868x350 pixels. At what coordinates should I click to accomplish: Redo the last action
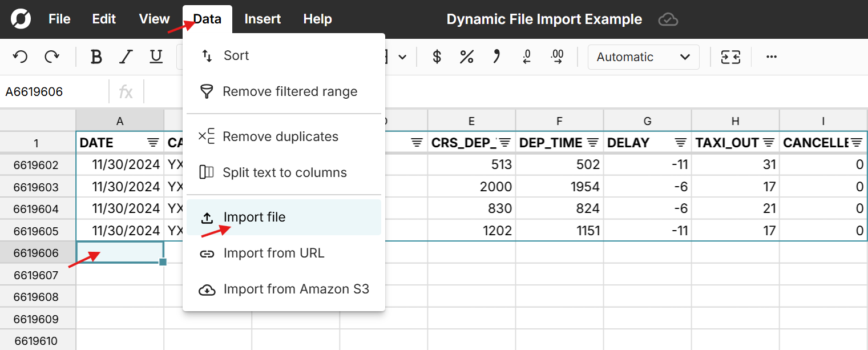[x=52, y=57]
